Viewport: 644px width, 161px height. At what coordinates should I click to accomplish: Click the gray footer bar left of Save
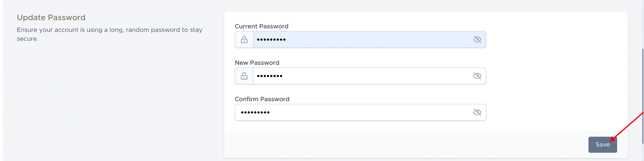(x=394, y=144)
